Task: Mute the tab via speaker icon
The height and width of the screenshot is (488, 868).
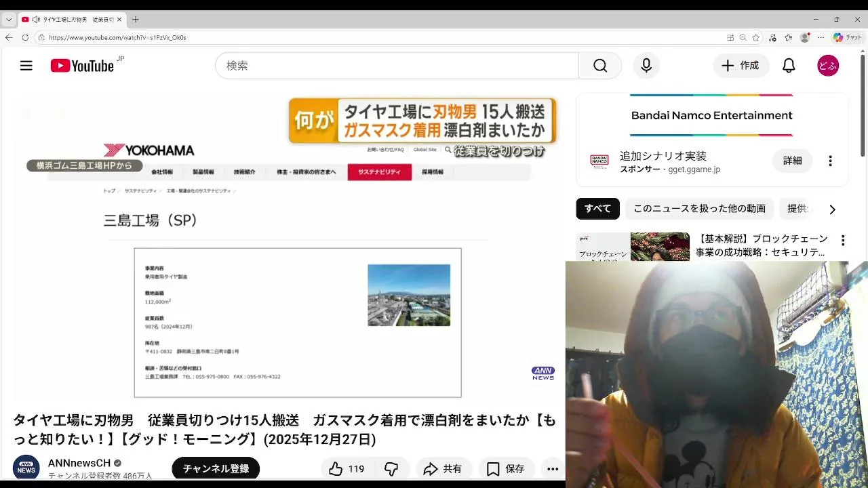Action: pos(35,20)
